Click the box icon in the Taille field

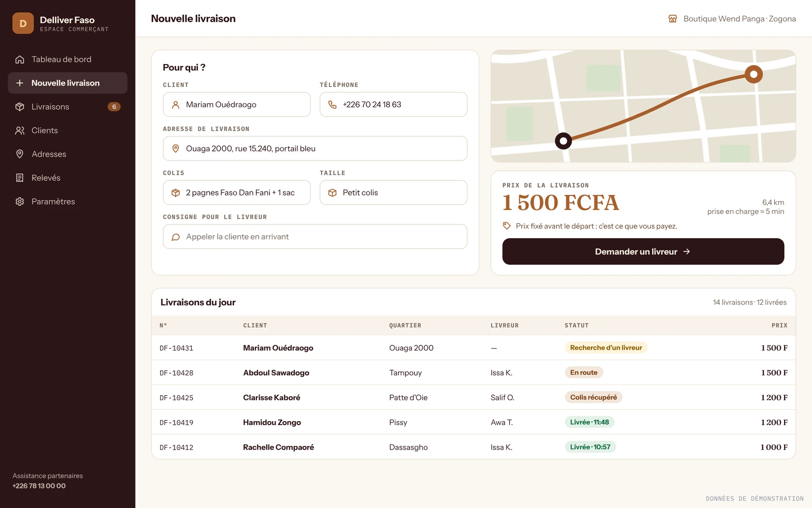[x=332, y=193]
